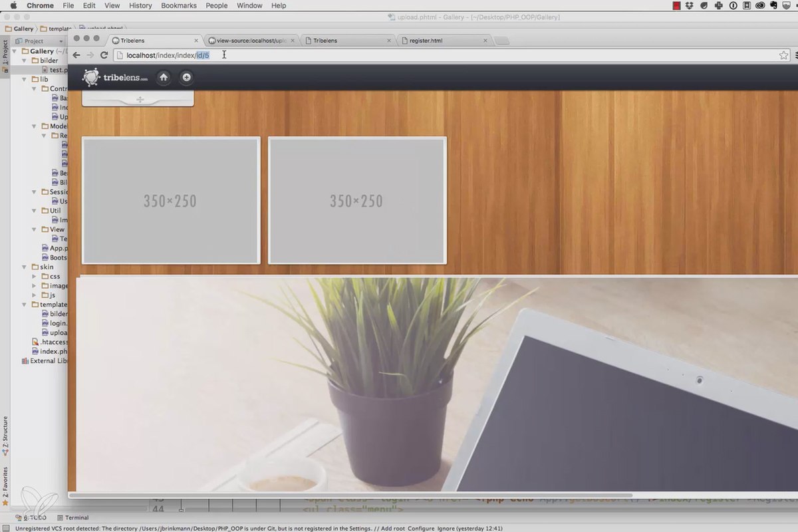Click the Chrome back arrow

[x=76, y=55]
